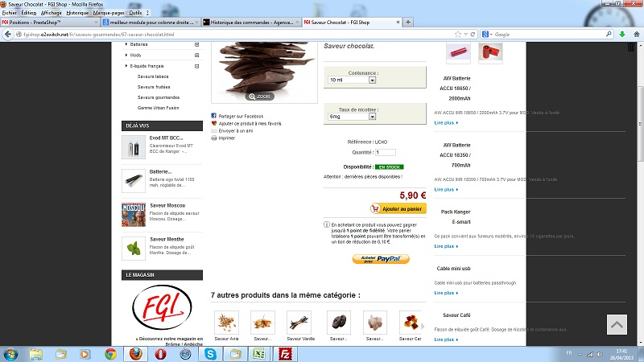
Task: Expand the Batteries category
Action: tap(196, 44)
